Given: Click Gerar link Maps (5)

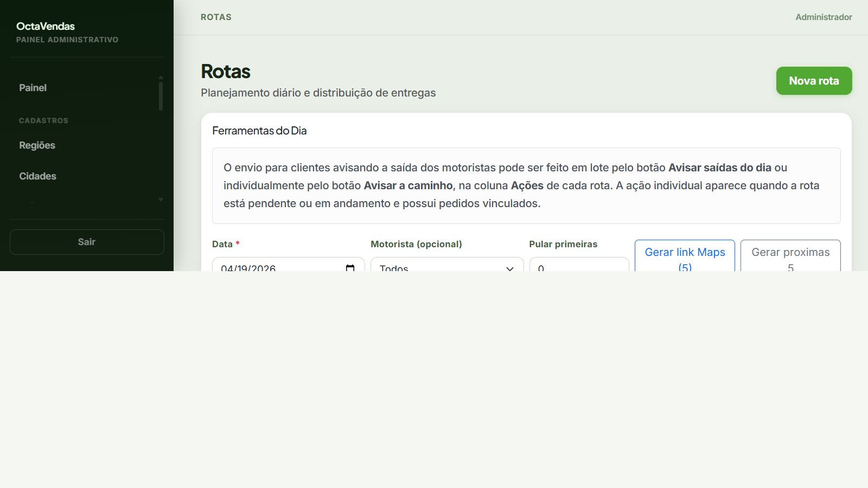Looking at the screenshot, I should point(684,259).
